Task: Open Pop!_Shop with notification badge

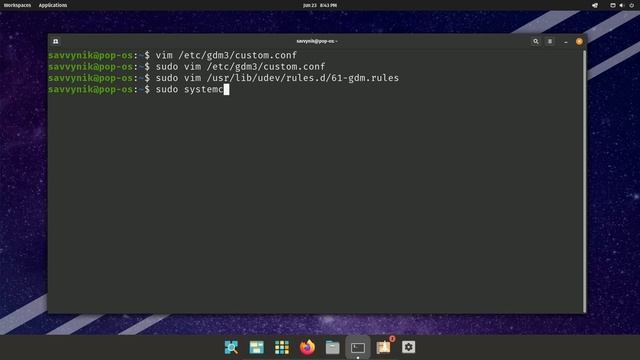Action: (x=384, y=347)
